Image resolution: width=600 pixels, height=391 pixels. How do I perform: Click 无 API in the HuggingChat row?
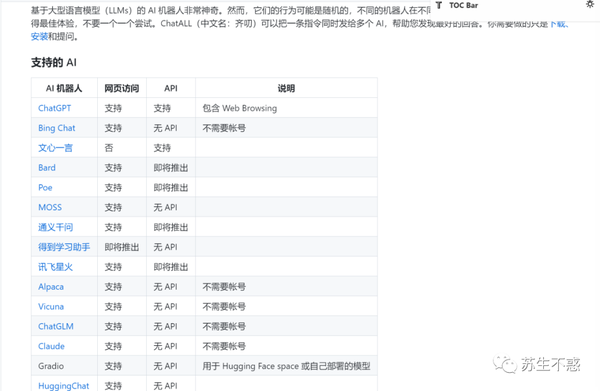click(x=166, y=386)
